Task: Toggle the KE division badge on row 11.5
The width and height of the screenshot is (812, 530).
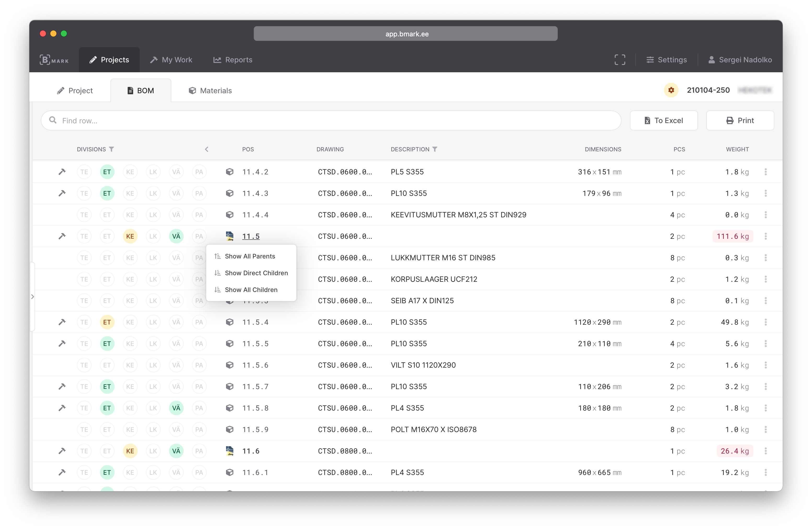Action: 130,236
